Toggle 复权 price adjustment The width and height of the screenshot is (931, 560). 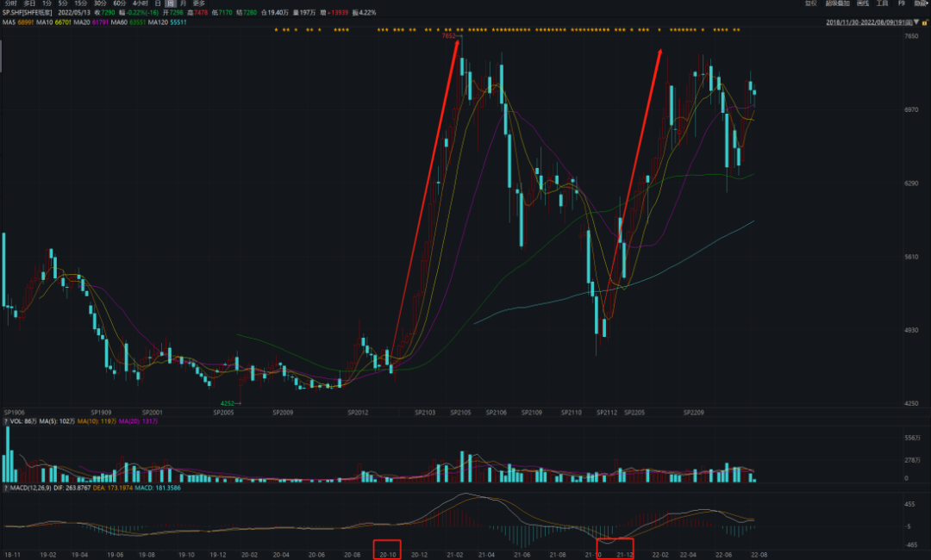tap(809, 3)
